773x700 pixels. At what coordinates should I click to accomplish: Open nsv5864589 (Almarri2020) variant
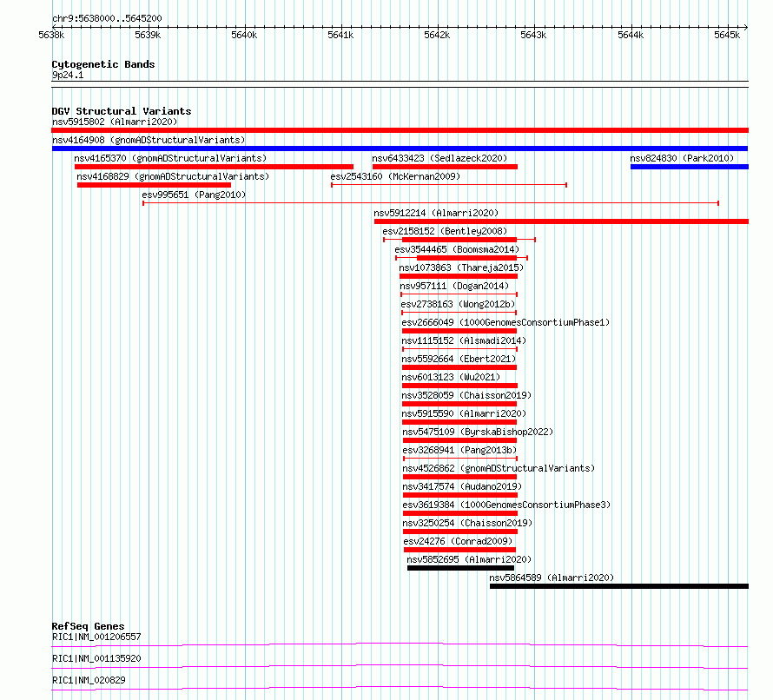click(552, 578)
